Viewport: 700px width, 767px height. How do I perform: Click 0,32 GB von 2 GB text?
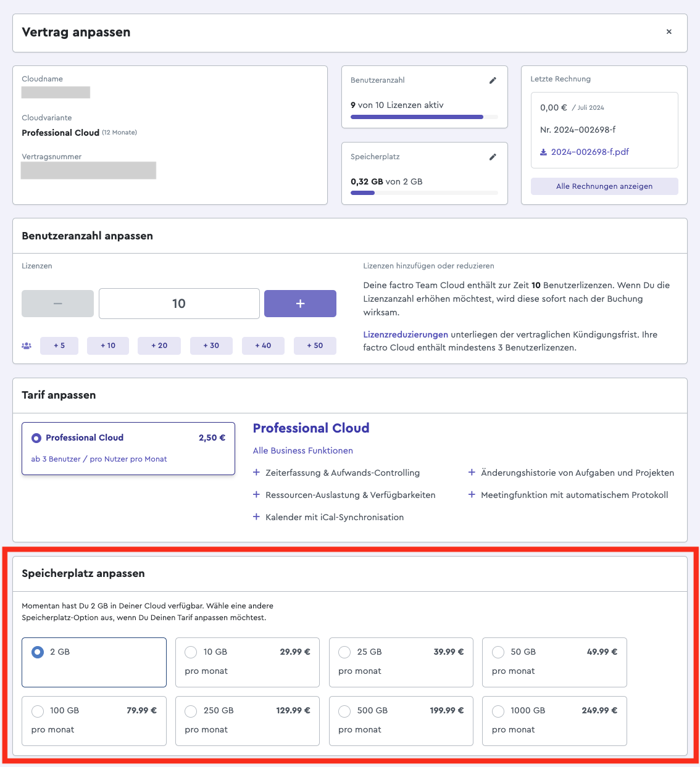pos(386,181)
